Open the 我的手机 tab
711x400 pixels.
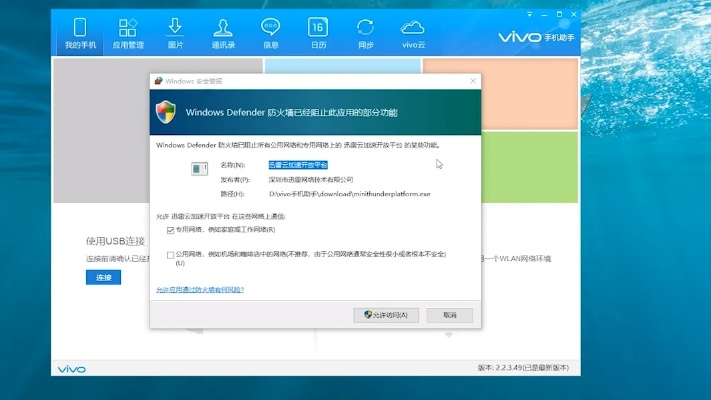tap(80, 33)
